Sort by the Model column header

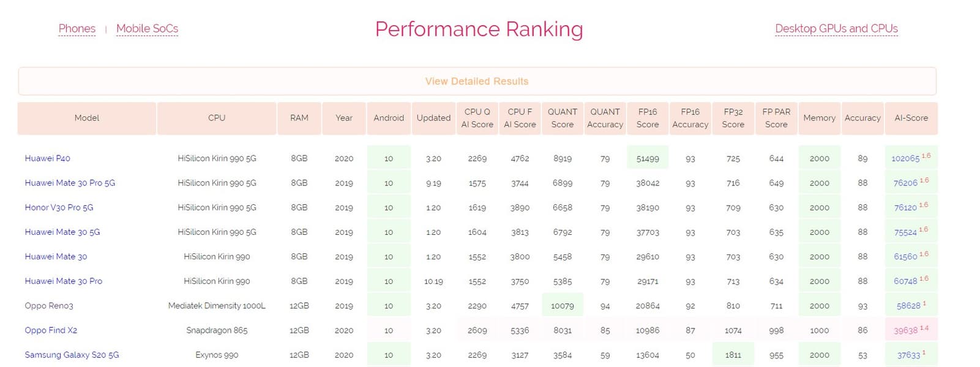point(87,118)
